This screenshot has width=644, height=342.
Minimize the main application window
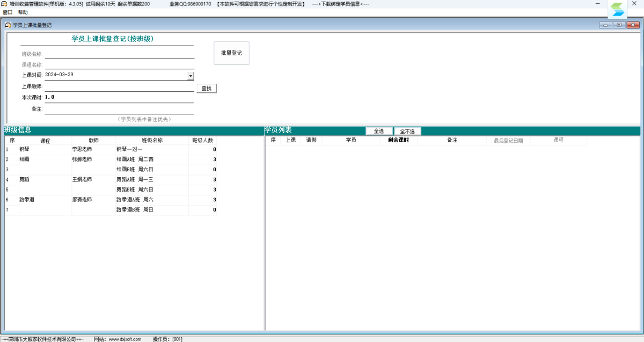[x=598, y=4]
